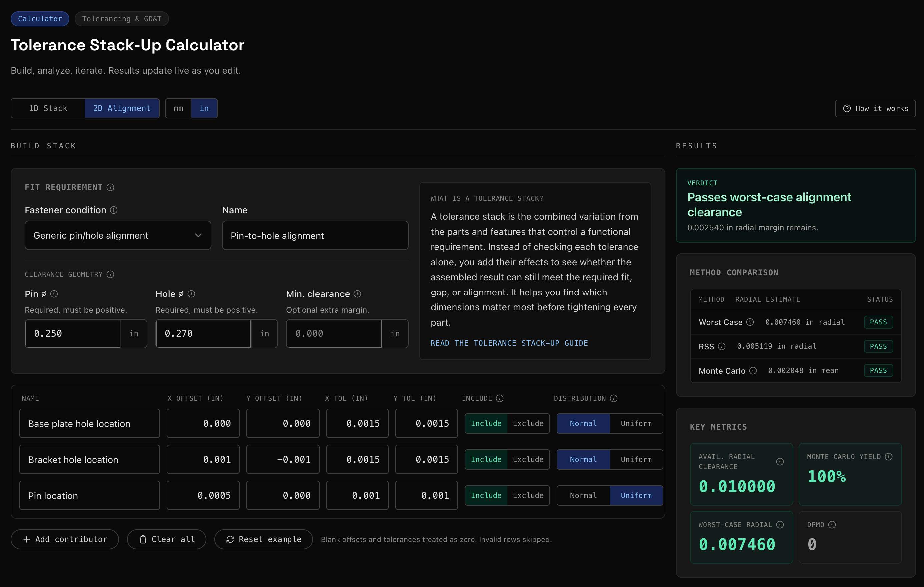Click Monte Carlo Yield info icon
Viewport: 924px width, 587px height.
[x=889, y=457]
